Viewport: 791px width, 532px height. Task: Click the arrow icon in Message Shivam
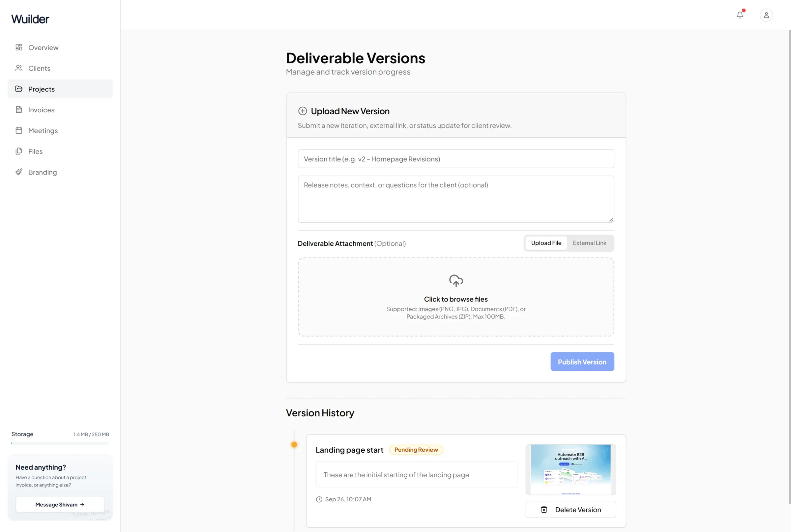[82, 505]
